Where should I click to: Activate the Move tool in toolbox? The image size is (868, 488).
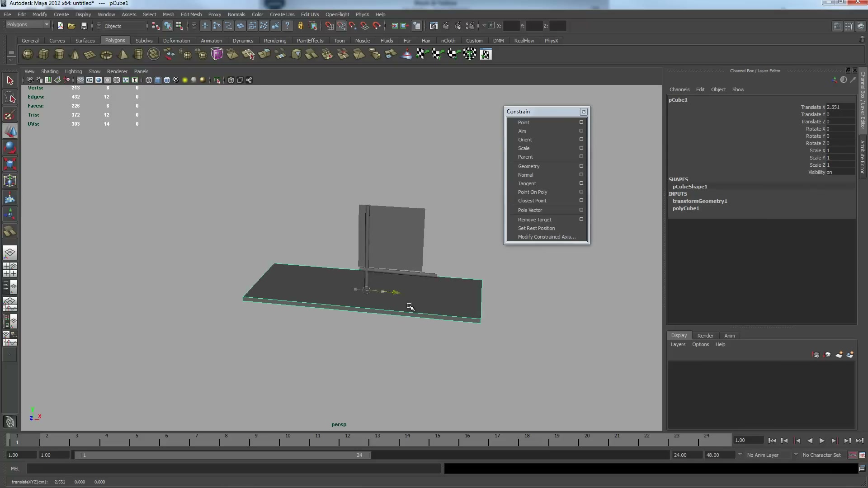pyautogui.click(x=10, y=131)
